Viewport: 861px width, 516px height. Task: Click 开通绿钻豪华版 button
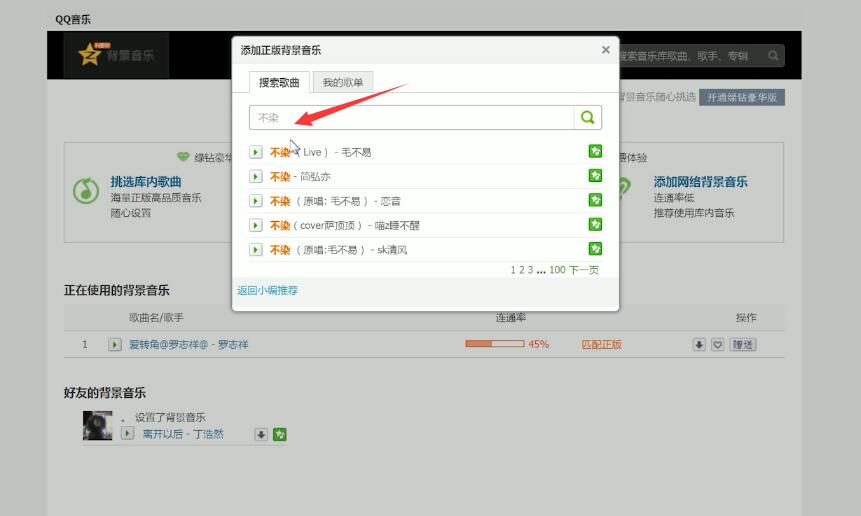tap(741, 98)
